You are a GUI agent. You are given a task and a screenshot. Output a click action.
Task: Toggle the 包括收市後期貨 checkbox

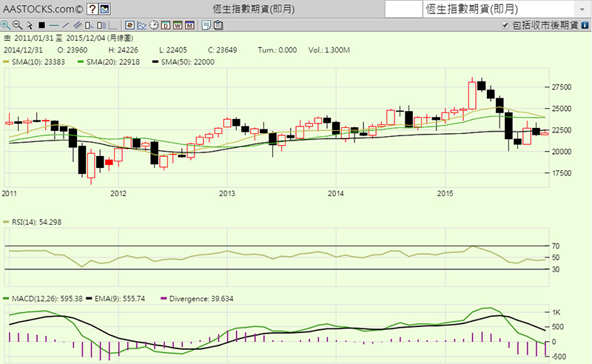pyautogui.click(x=506, y=25)
